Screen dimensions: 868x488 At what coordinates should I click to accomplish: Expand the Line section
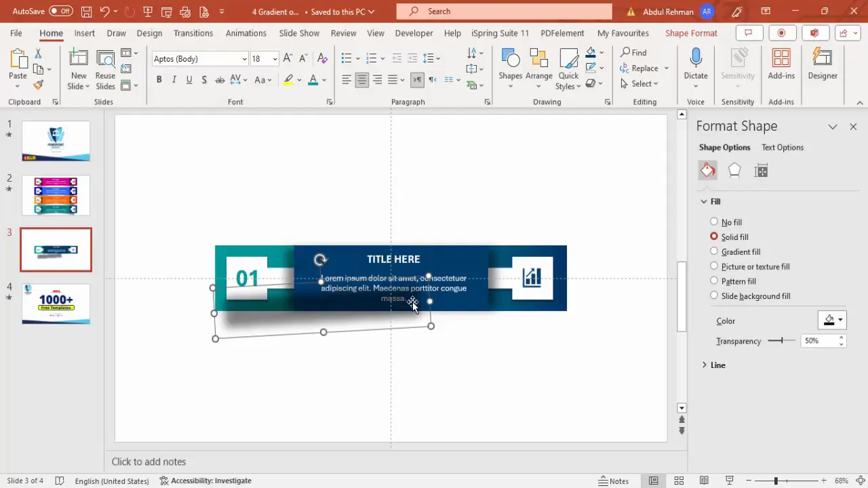[x=714, y=365]
